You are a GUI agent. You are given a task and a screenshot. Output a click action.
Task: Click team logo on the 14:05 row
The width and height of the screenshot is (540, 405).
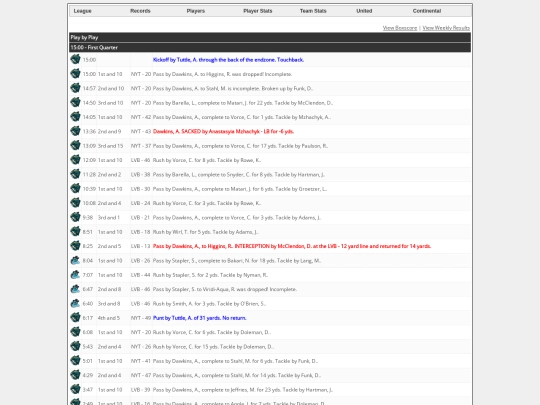[x=75, y=117]
